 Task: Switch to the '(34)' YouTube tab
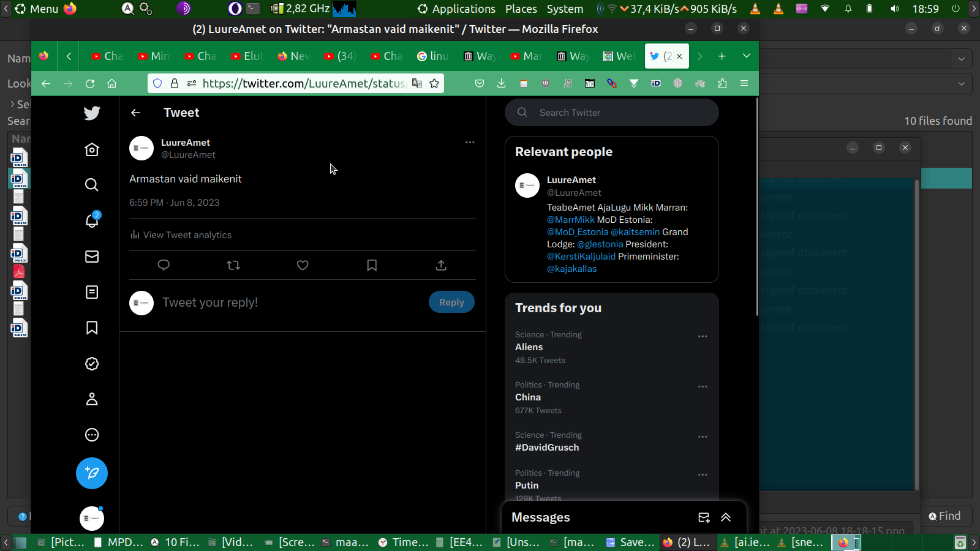click(339, 56)
